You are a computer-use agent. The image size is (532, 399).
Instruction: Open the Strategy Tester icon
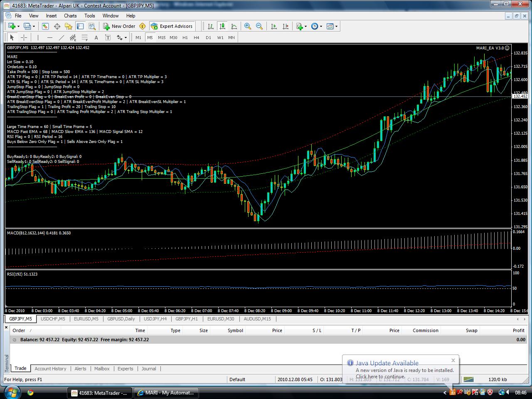[x=92, y=26]
